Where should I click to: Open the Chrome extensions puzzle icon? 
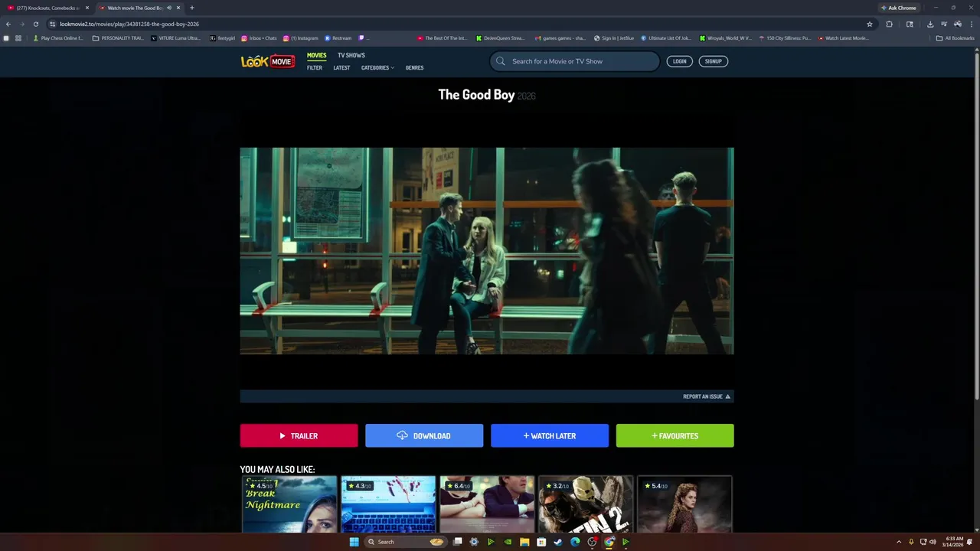tap(889, 24)
